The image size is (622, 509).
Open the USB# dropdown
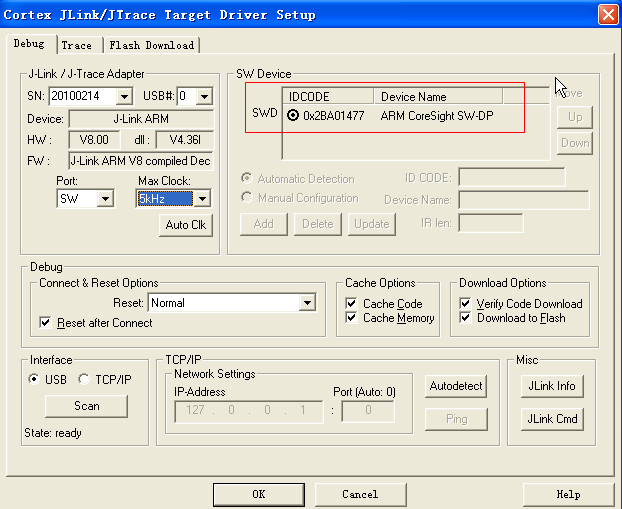(204, 96)
